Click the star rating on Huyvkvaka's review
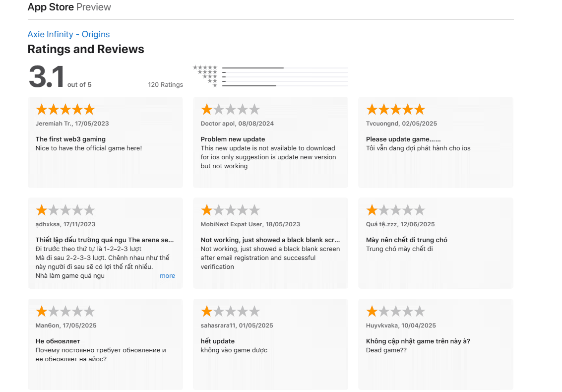The width and height of the screenshot is (562, 392). [x=395, y=311]
